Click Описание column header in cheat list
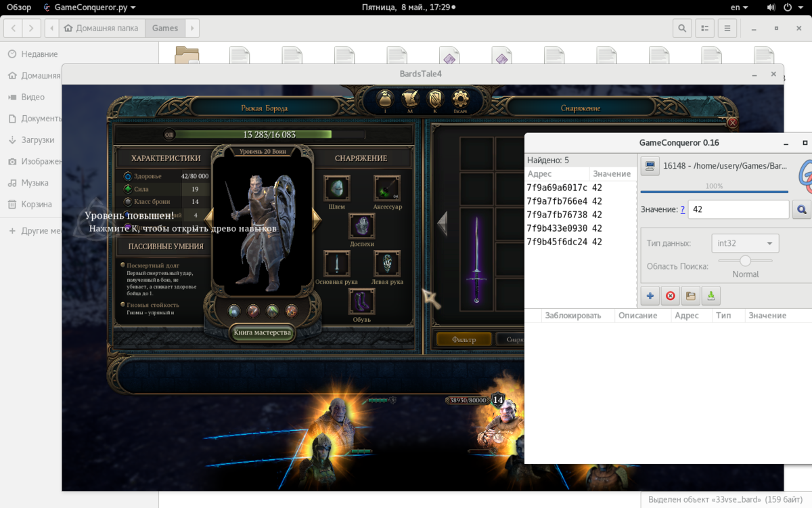The width and height of the screenshot is (812, 508). 642,315
